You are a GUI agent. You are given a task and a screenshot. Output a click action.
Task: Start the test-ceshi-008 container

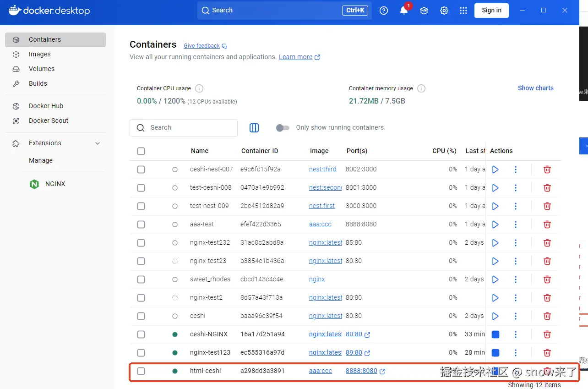(x=495, y=188)
